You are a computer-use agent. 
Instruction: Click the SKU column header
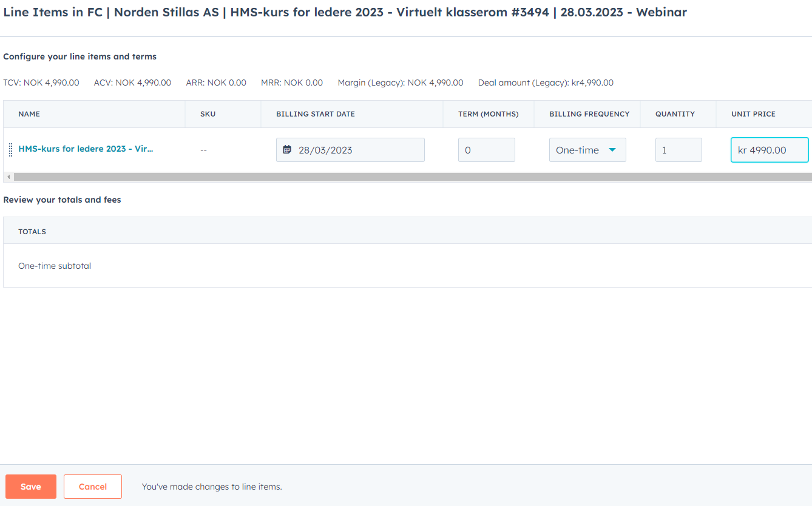208,114
